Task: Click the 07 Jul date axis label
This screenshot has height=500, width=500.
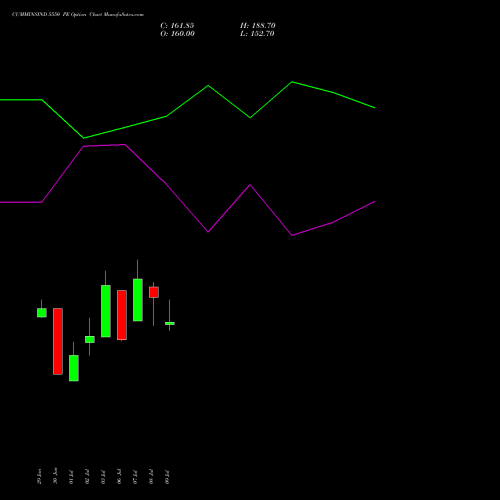Action: point(135,477)
